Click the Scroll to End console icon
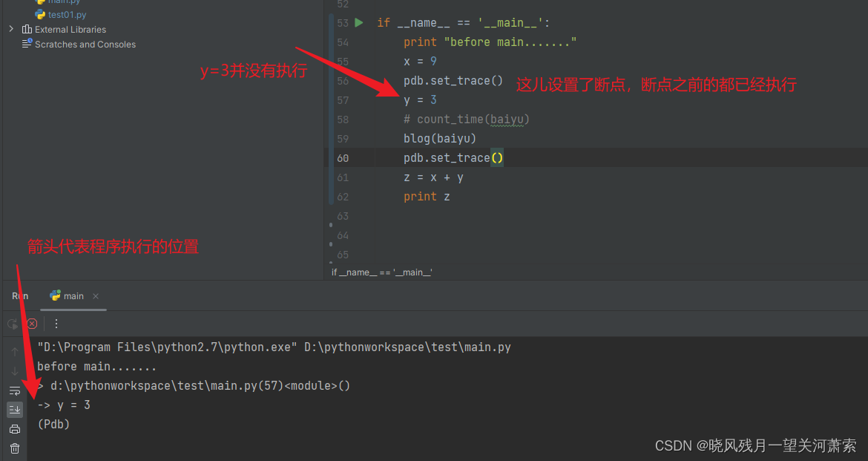This screenshot has height=461, width=868. tap(15, 408)
